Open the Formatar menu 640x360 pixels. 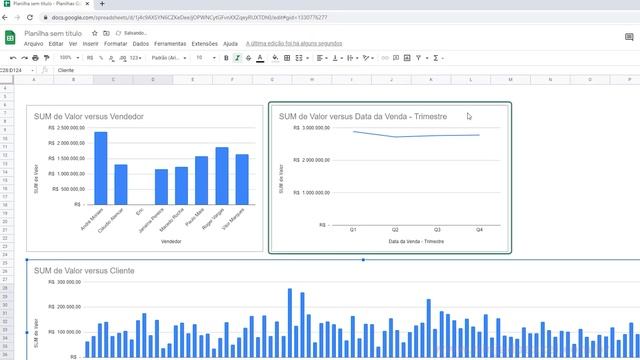(116, 44)
